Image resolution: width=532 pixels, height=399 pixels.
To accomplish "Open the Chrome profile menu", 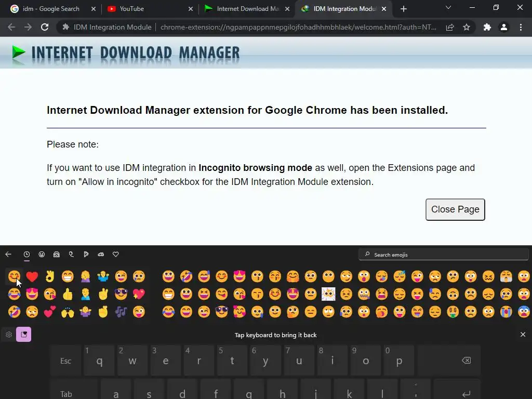I will 504,27.
